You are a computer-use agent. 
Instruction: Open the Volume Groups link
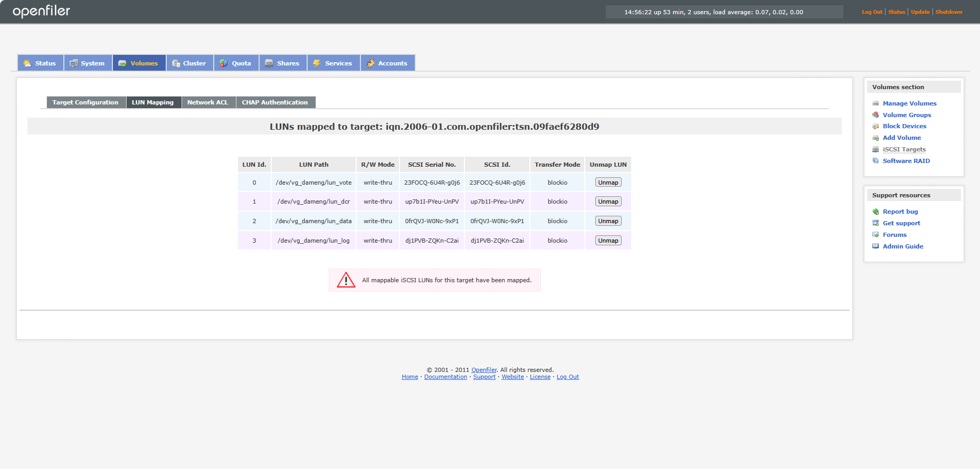(x=907, y=115)
